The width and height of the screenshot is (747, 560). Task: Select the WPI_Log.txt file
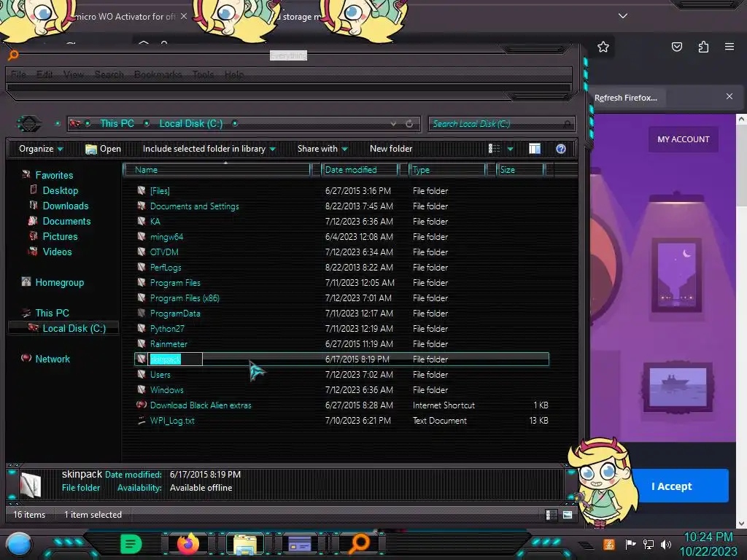(x=172, y=421)
